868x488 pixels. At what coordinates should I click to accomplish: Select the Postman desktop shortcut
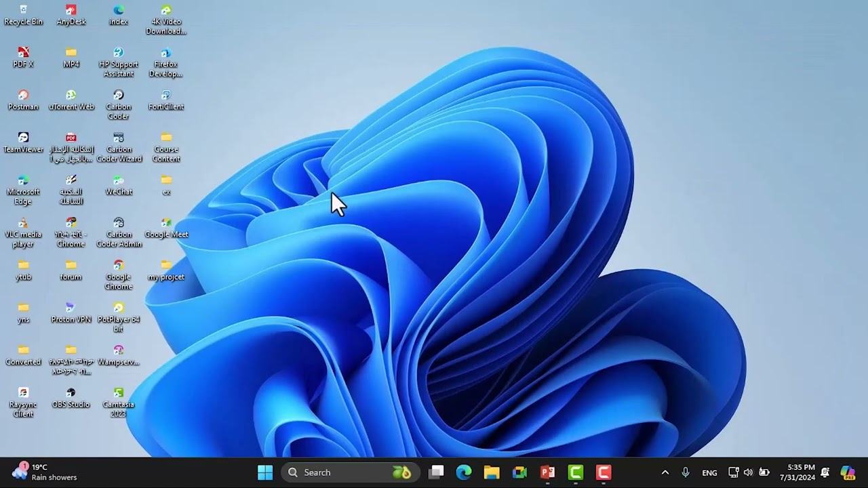point(23,101)
